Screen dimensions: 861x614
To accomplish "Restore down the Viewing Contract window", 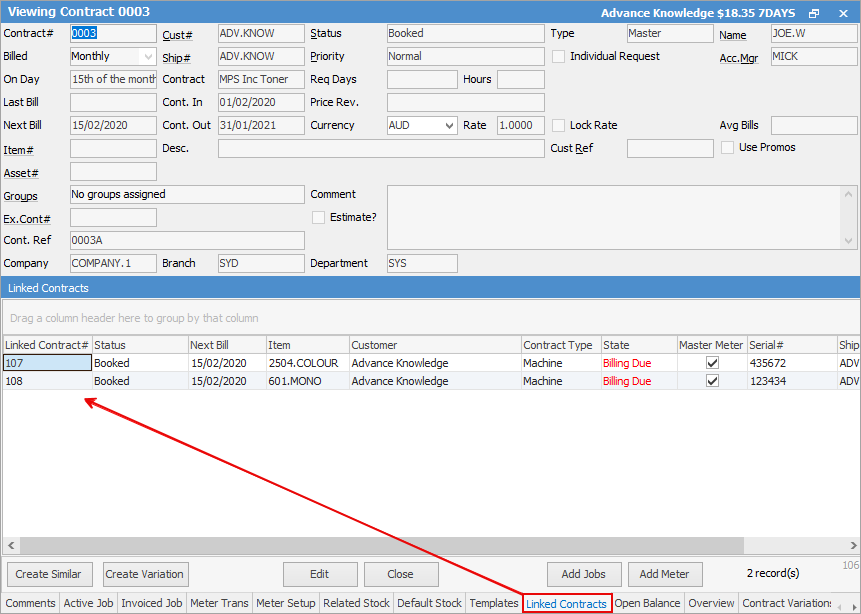I will point(814,13).
